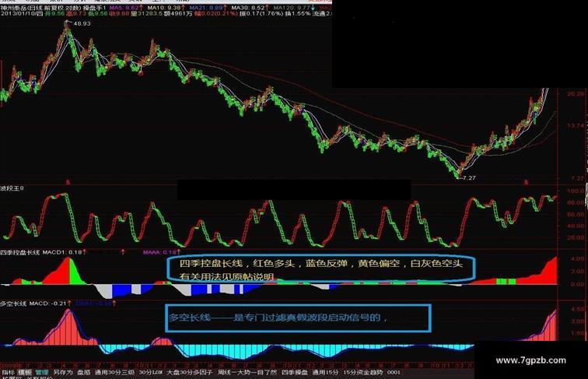The image size is (588, 379).
Task: Select the 30分LOW template
Action: point(151,372)
